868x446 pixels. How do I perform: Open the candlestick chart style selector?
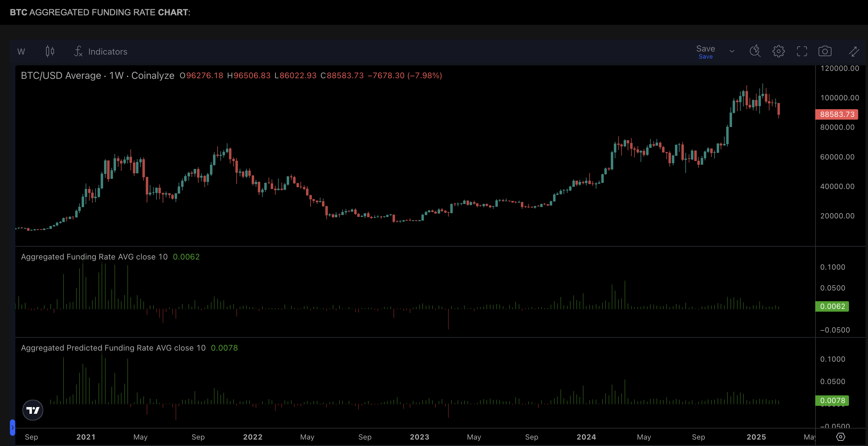pyautogui.click(x=50, y=51)
